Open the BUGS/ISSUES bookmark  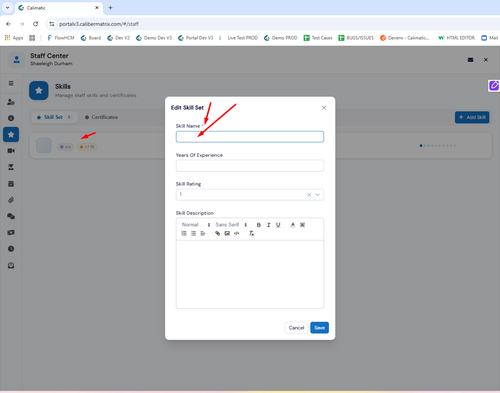356,38
